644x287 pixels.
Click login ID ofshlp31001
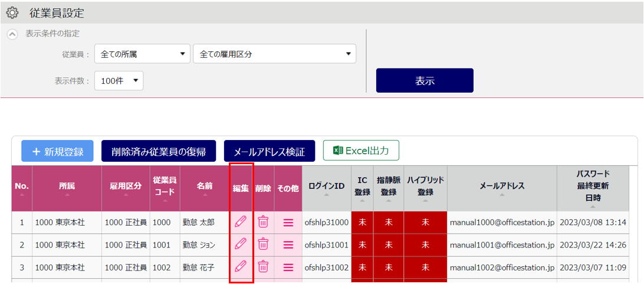click(327, 244)
